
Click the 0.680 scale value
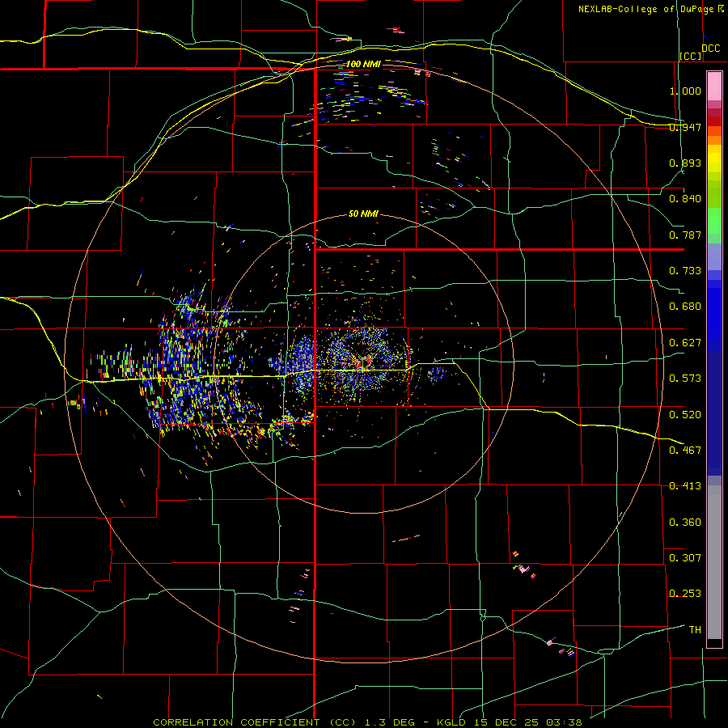[685, 307]
